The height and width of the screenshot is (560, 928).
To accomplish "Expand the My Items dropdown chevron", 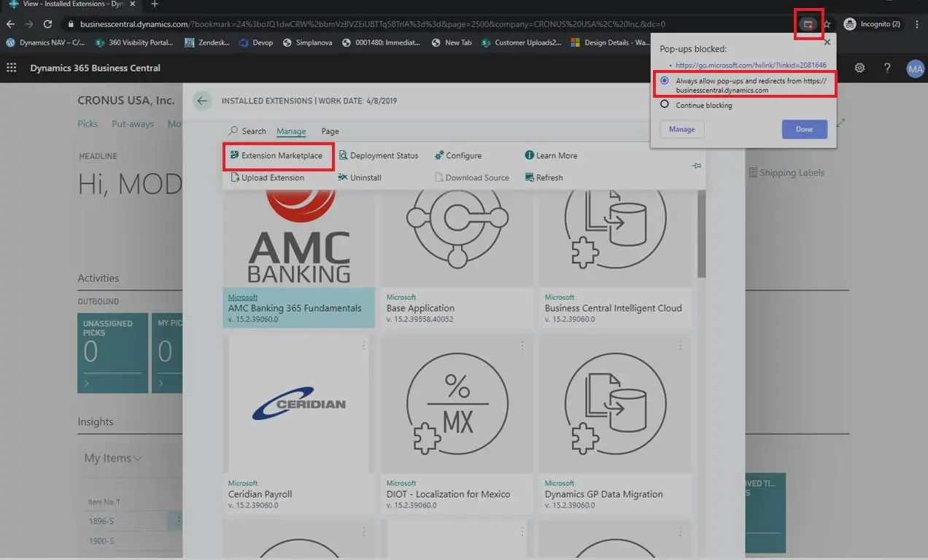I will [138, 458].
